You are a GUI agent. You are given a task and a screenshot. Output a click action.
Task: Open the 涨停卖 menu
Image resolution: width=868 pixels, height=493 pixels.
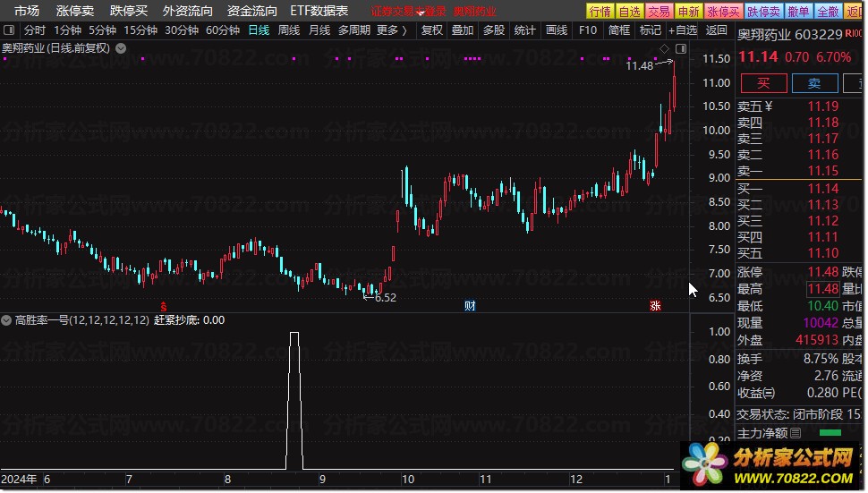[x=75, y=11]
